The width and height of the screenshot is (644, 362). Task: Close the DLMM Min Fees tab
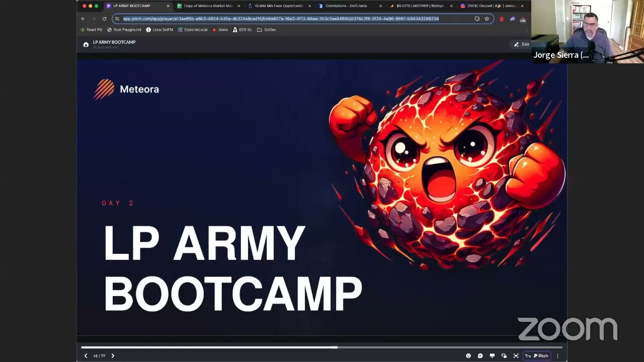click(309, 6)
